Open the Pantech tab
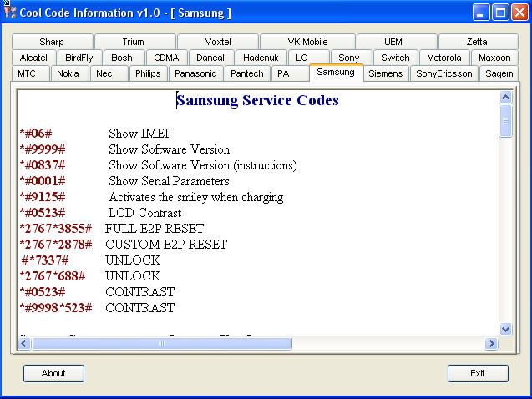This screenshot has width=532, height=399. coord(247,73)
